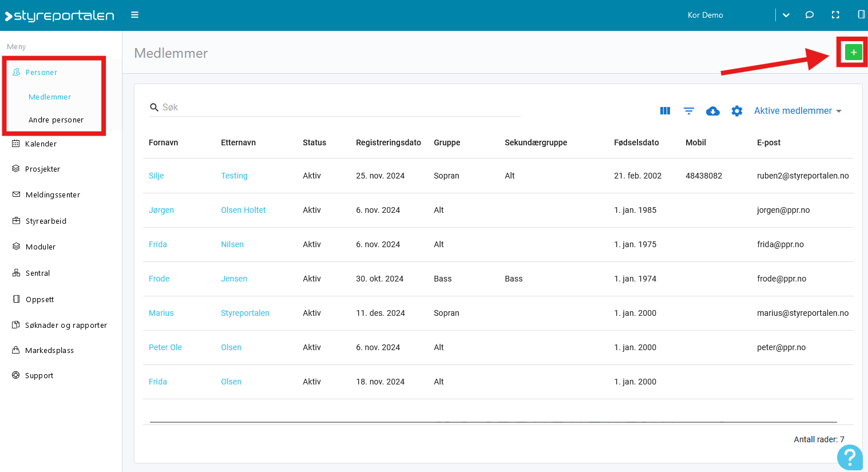Image resolution: width=868 pixels, height=472 pixels.
Task: Click the magnifier search icon
Action: click(x=154, y=107)
